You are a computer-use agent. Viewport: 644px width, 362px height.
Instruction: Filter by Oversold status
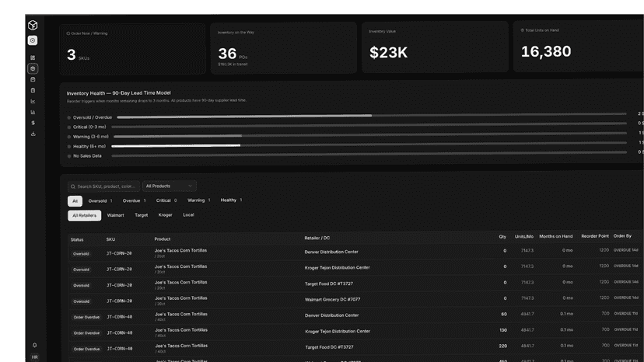tap(100, 200)
